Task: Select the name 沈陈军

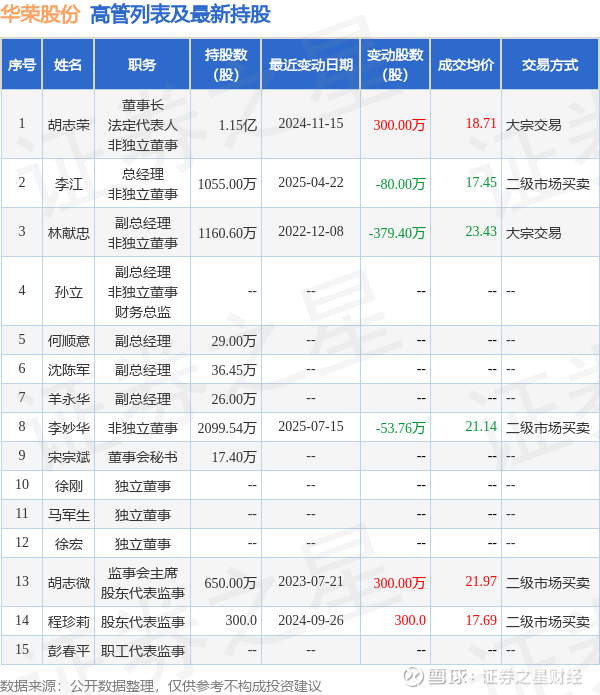Action: coord(69,370)
